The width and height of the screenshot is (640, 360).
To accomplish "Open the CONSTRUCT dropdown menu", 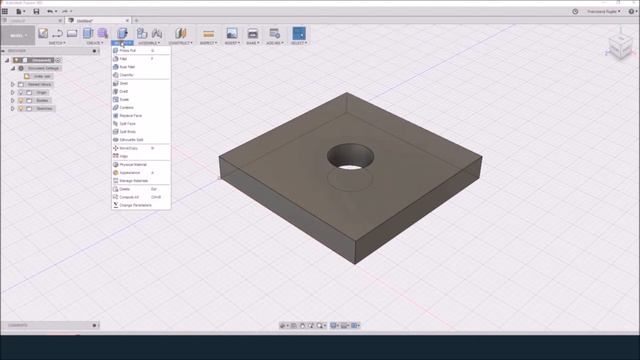I will click(x=180, y=43).
